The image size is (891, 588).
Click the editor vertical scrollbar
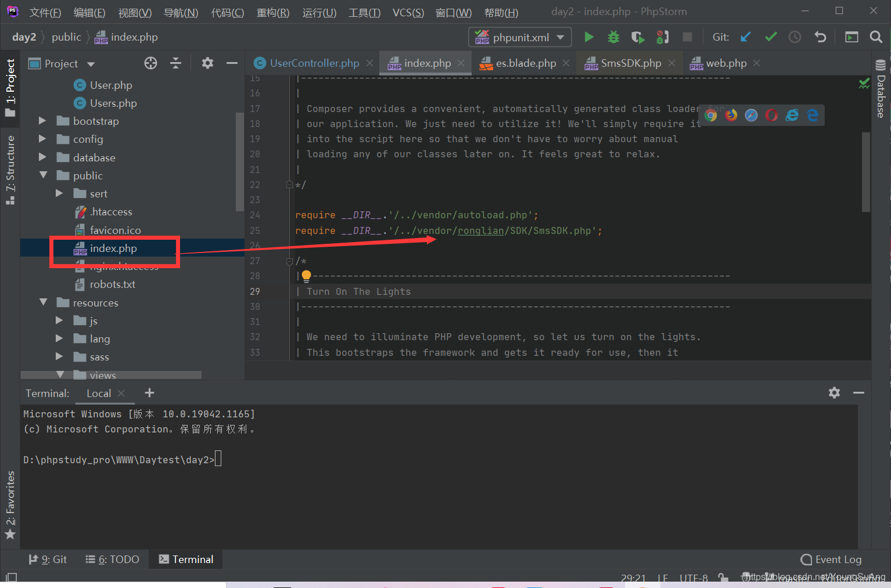(x=866, y=172)
